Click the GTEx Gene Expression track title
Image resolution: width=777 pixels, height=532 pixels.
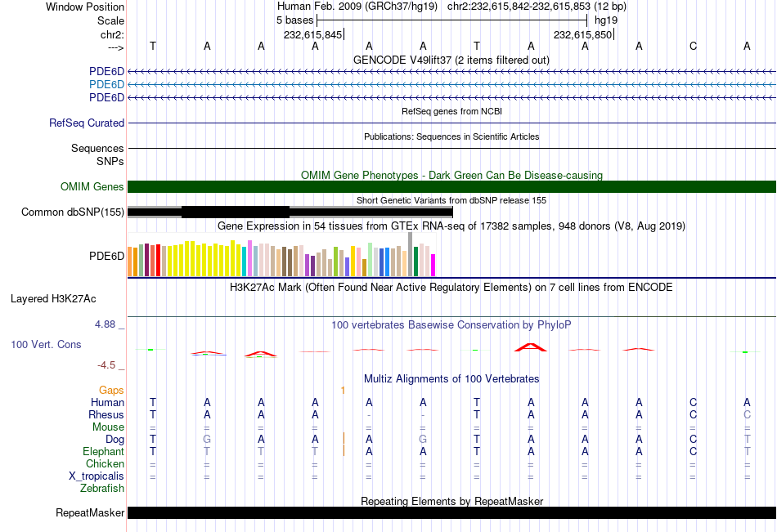tap(451, 226)
